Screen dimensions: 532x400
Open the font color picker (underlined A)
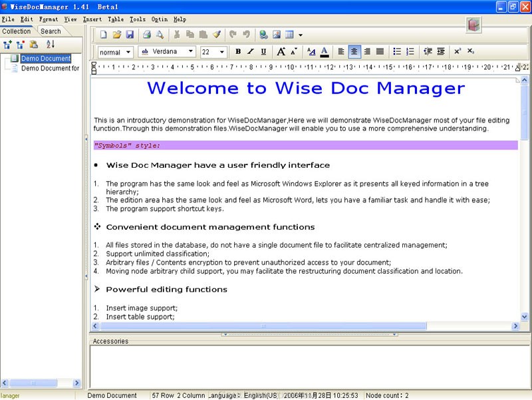(x=325, y=52)
